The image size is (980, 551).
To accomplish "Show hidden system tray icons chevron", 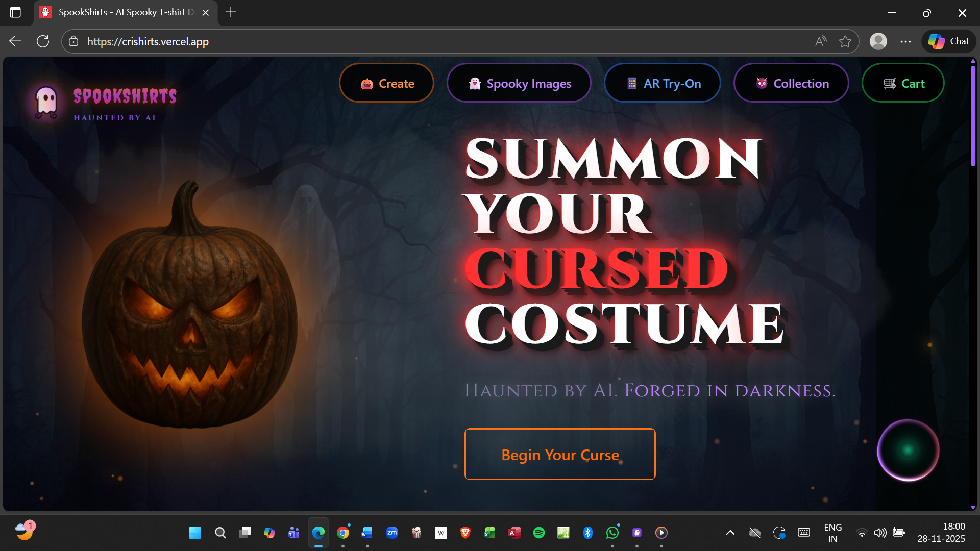I will (730, 533).
